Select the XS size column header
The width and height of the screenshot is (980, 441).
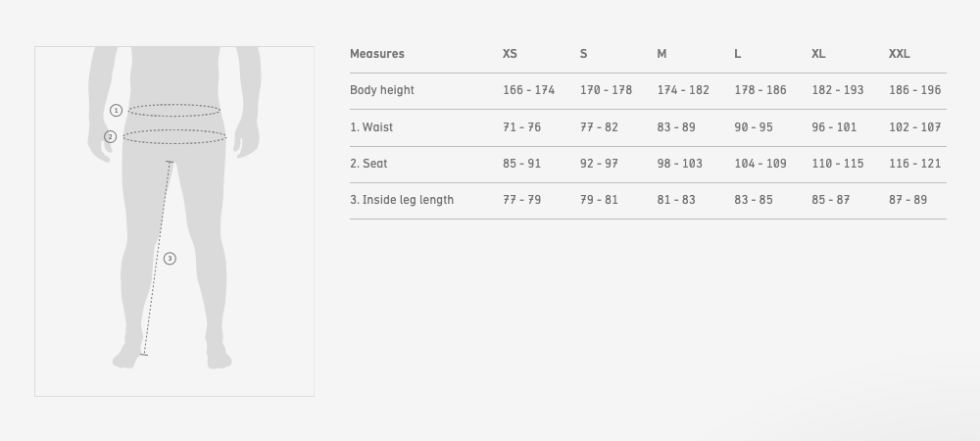(510, 54)
